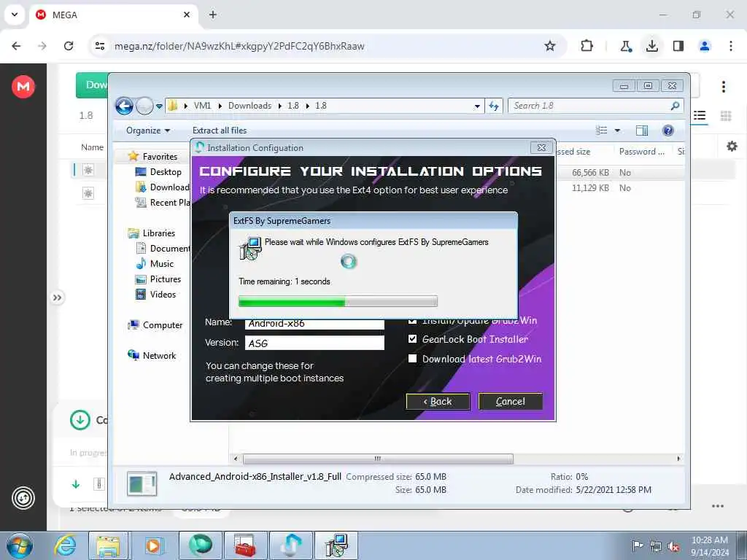The width and height of the screenshot is (747, 560).
Task: Click Password column header
Action: pos(641,152)
